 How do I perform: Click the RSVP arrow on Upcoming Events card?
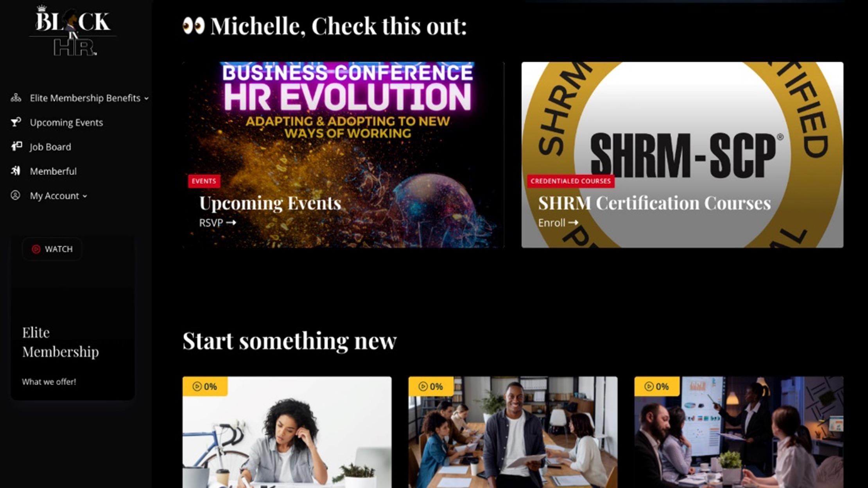point(231,223)
